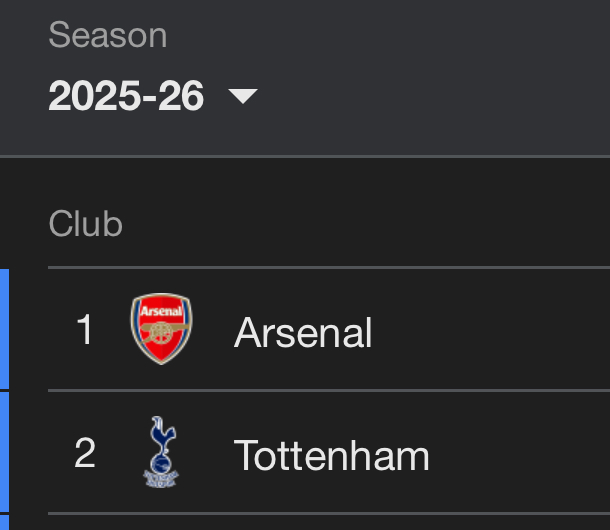Open the season dropdown arrow
The image size is (610, 530).
243,96
